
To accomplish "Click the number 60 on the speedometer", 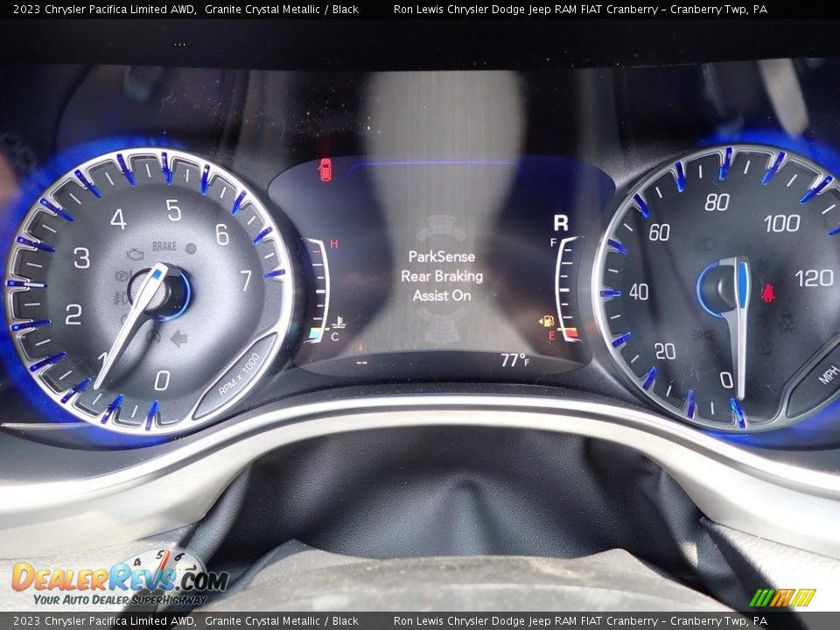I will click(x=660, y=233).
